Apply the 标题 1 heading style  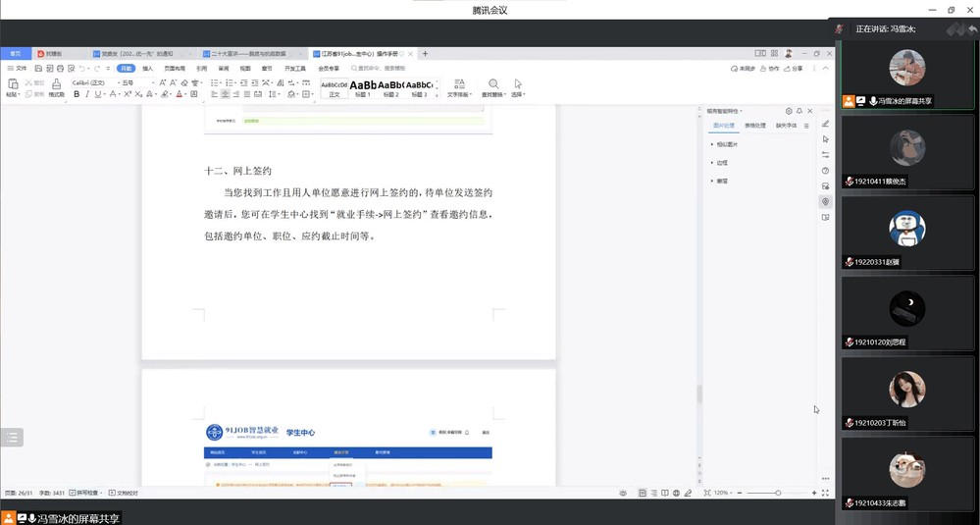pos(363,88)
